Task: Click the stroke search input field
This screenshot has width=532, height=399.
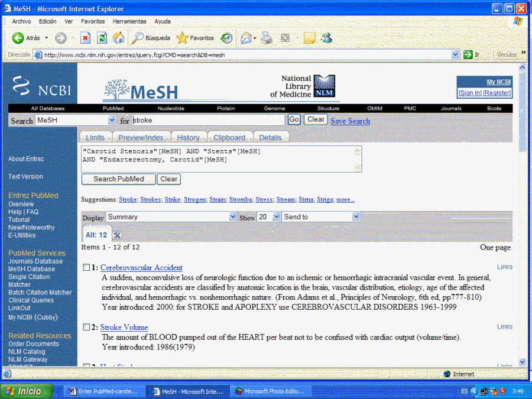Action: point(208,120)
